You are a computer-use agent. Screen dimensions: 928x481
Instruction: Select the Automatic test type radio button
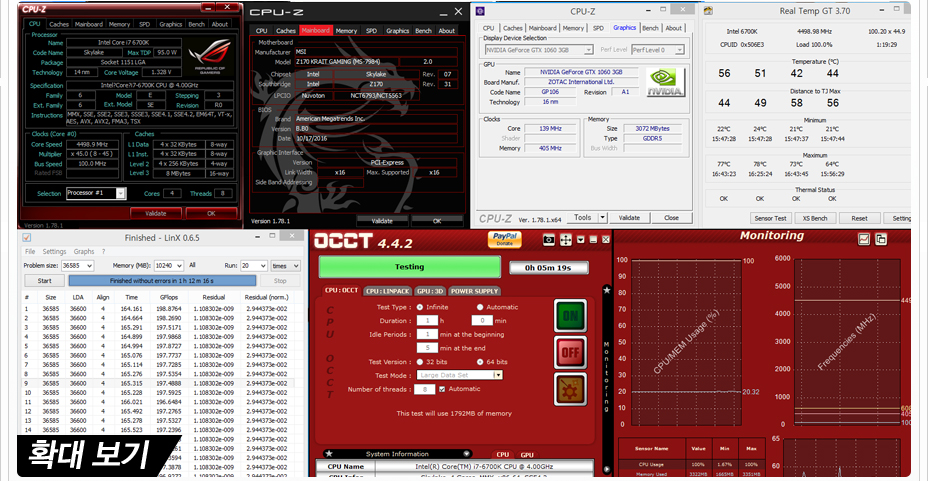[x=480, y=307]
